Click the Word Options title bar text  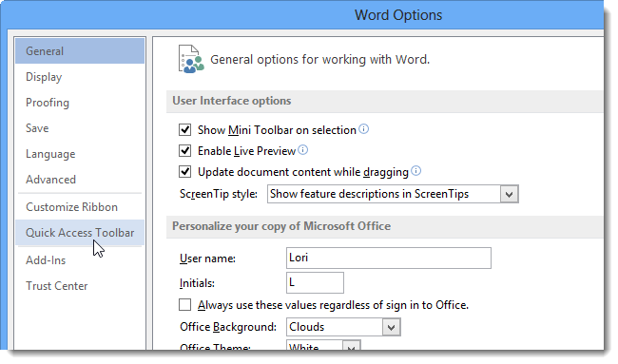(398, 15)
